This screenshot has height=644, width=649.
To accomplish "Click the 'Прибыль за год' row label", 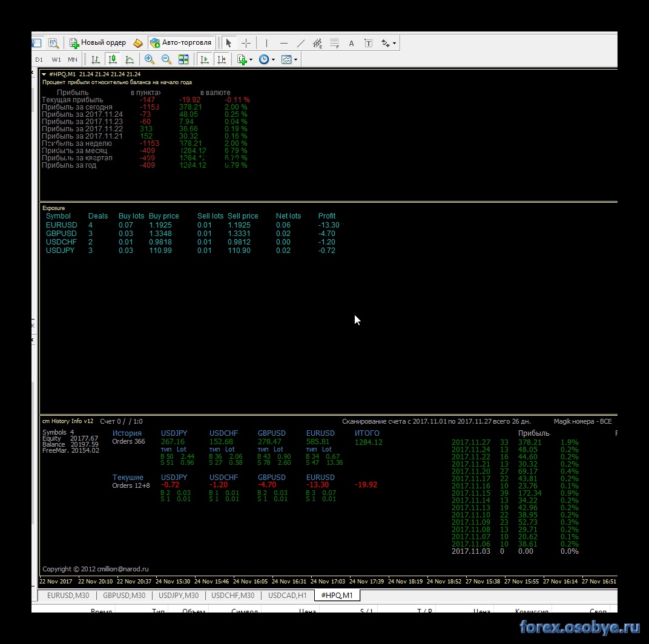I will coord(69,165).
